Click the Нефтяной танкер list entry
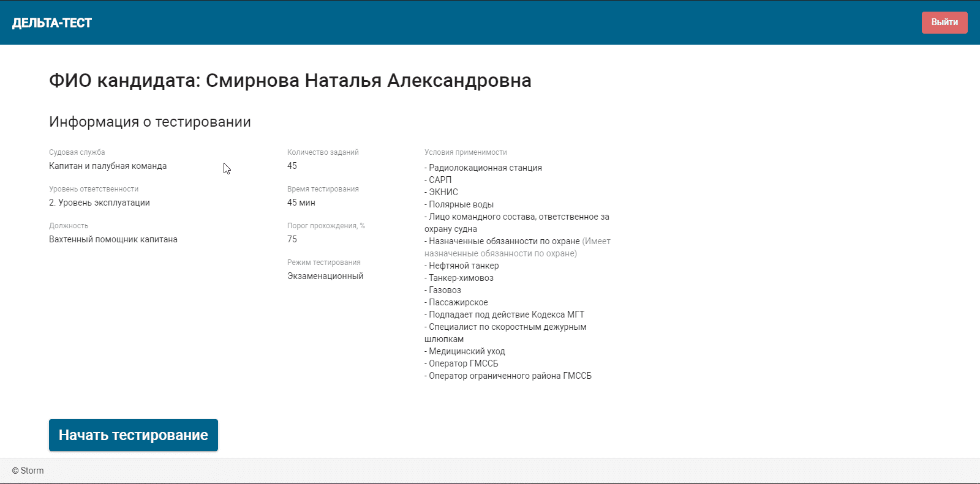Viewport: 980px width, 484px height. pos(463,266)
